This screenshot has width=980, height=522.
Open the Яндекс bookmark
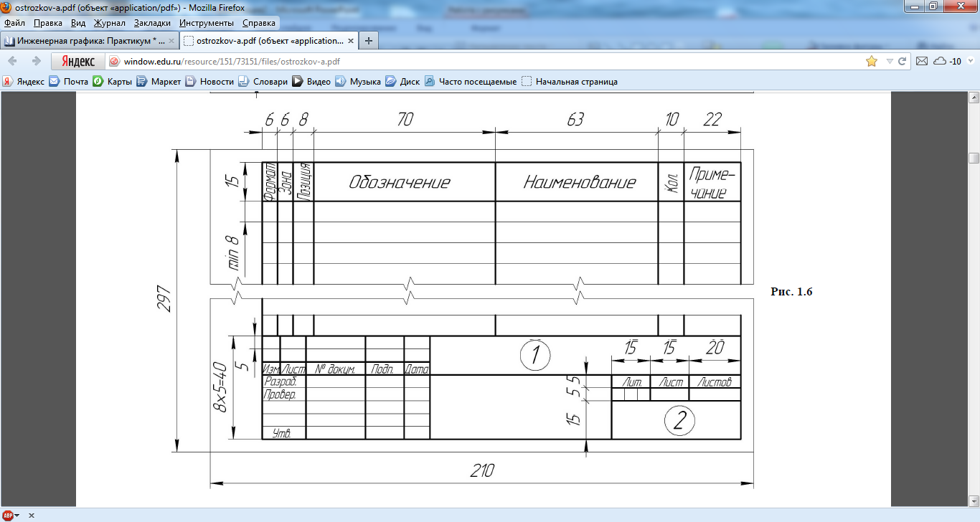coord(24,82)
